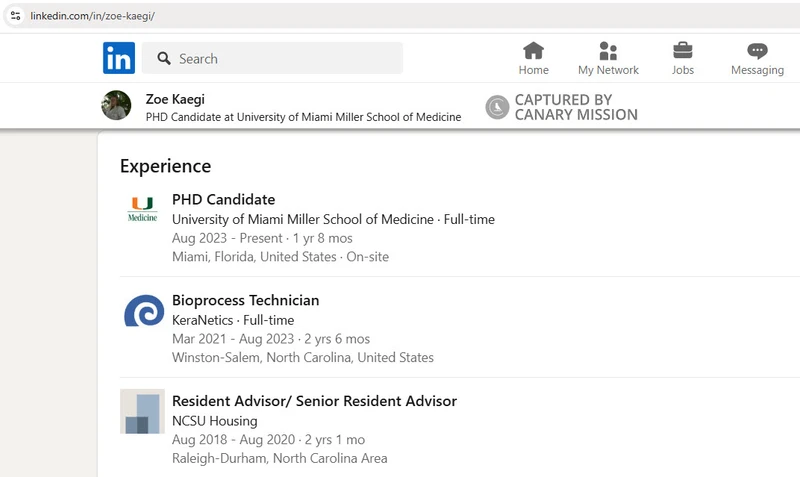This screenshot has height=477, width=800.
Task: Focus the LinkedIn Search field
Action: point(272,58)
